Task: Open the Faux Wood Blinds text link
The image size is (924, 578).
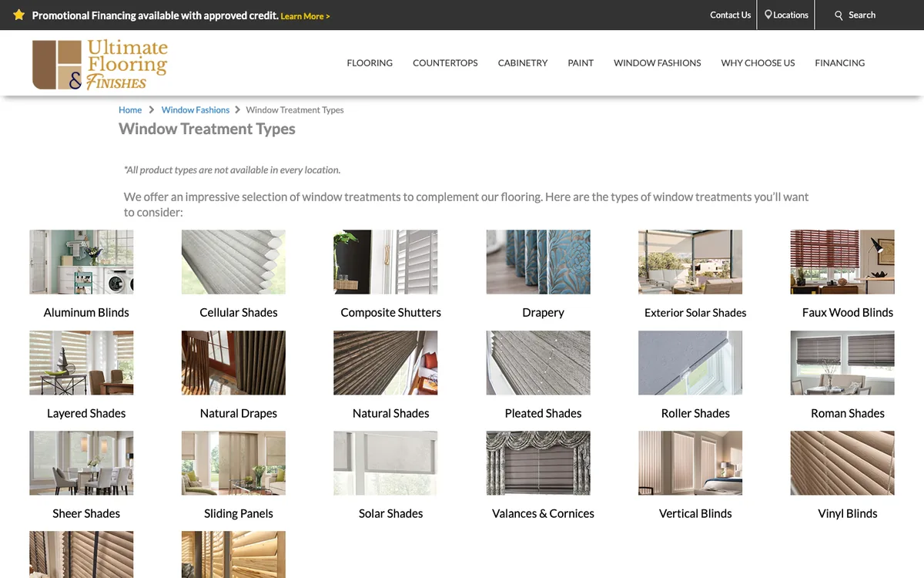Action: point(848,313)
